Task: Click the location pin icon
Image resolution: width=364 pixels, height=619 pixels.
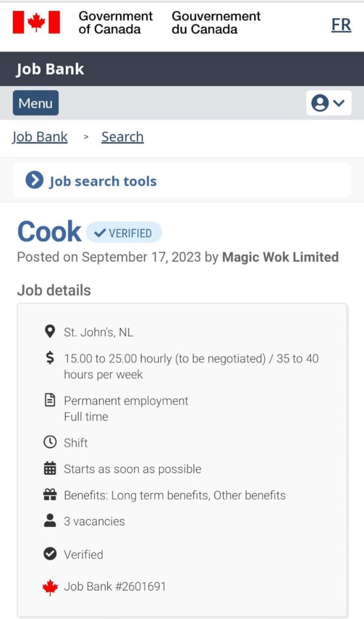Action: (x=50, y=332)
